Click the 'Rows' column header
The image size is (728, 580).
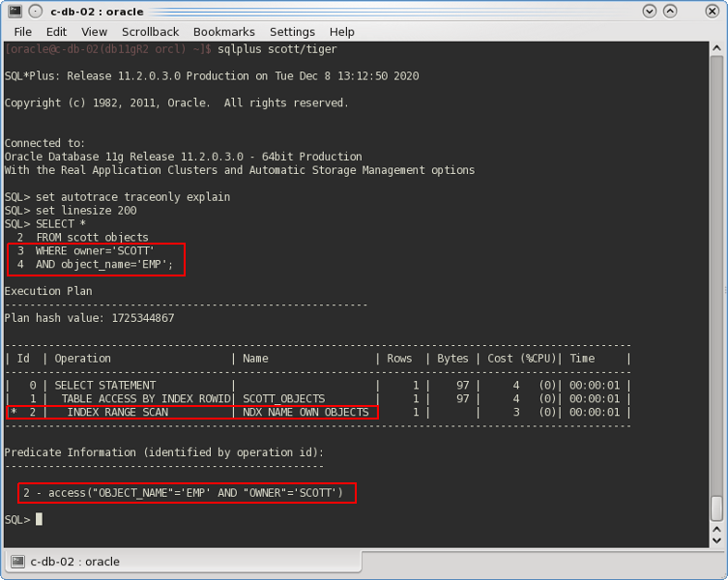point(399,359)
